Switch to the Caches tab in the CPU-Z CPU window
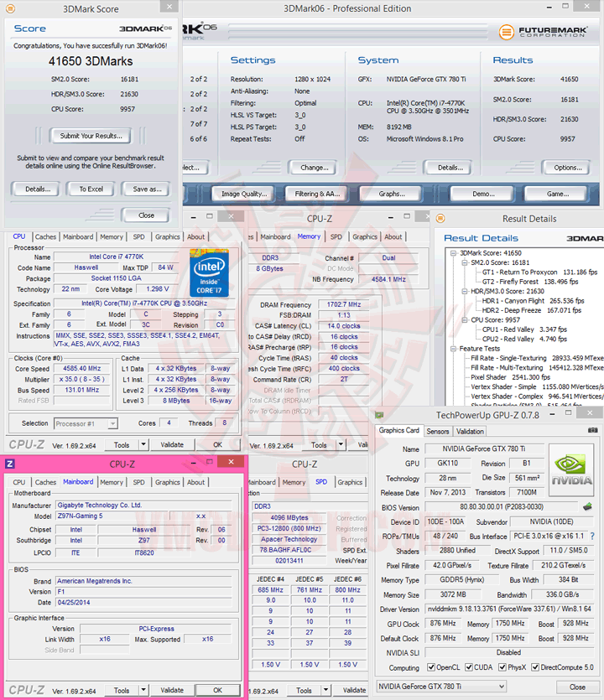The image size is (604, 700). tap(45, 236)
